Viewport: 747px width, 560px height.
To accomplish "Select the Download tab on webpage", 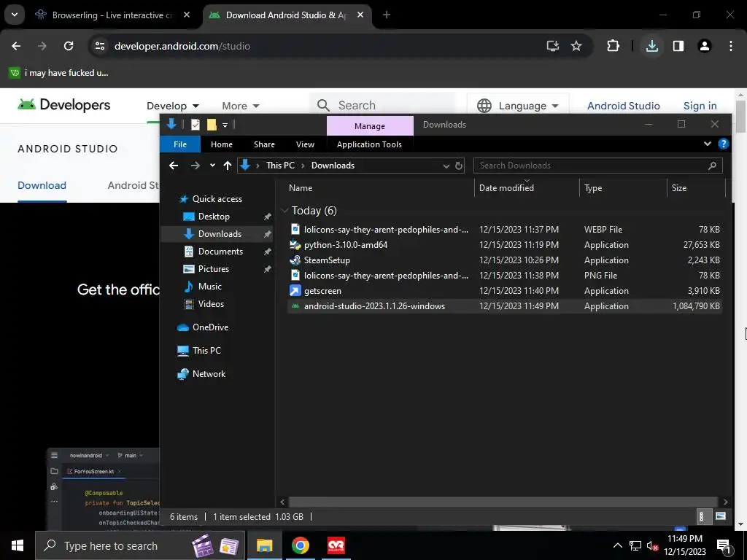I will tap(42, 185).
